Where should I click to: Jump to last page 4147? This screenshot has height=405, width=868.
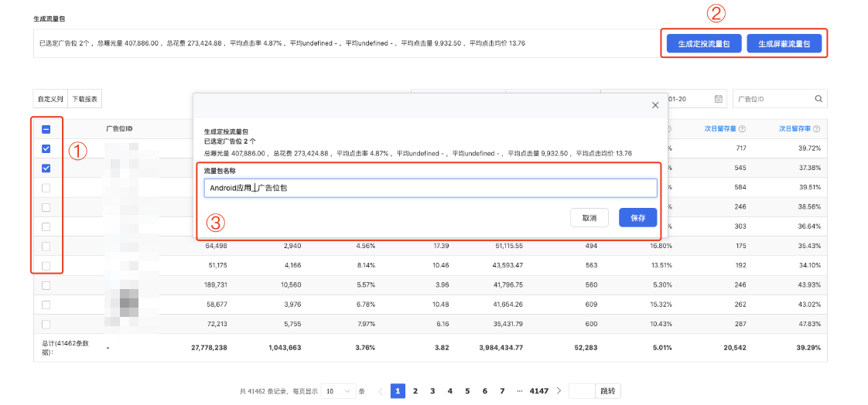[x=538, y=390]
